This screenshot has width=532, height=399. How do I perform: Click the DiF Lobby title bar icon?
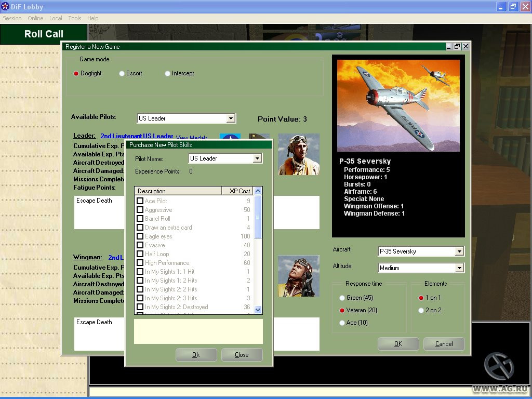click(5, 6)
